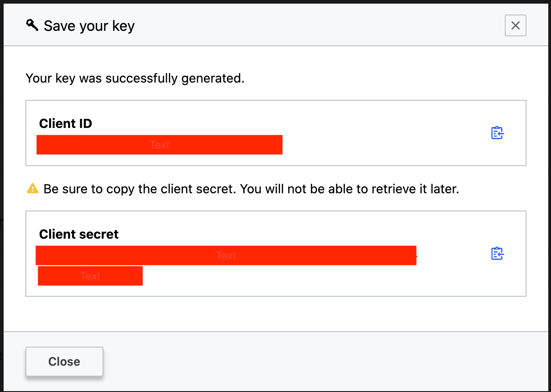The width and height of the screenshot is (551, 392).
Task: Click the copy client secret warning text
Action: tap(139, 189)
